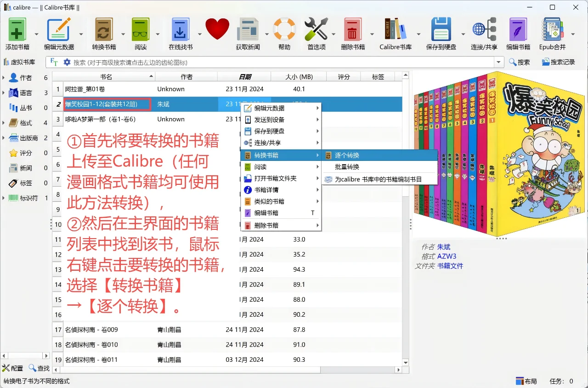
Task: Open dropdown arrow next to Add books
Action: point(36,34)
